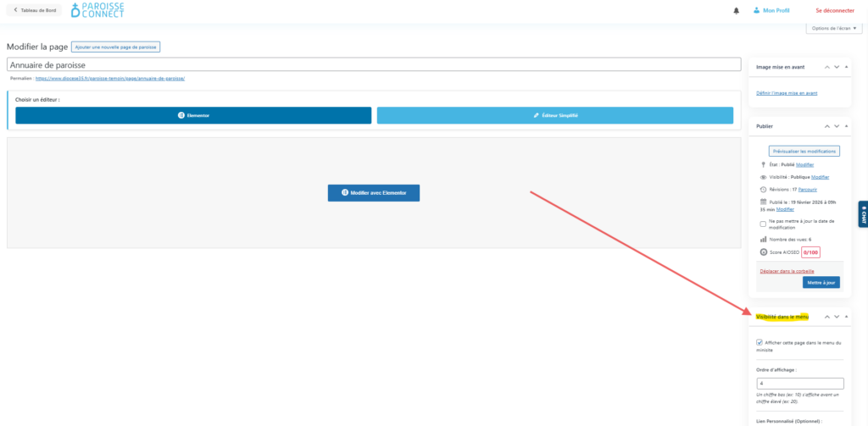This screenshot has height=426, width=868.
Task: Go back to Tableau de Bord
Action: 32,10
